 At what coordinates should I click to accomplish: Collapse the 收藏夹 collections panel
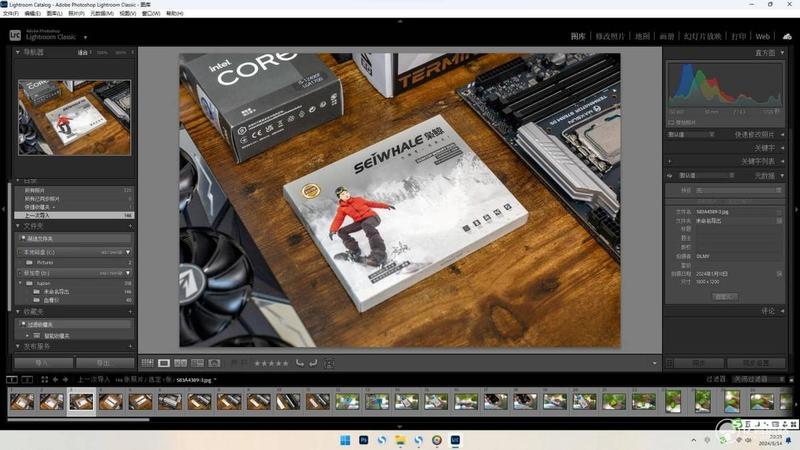tap(18, 311)
